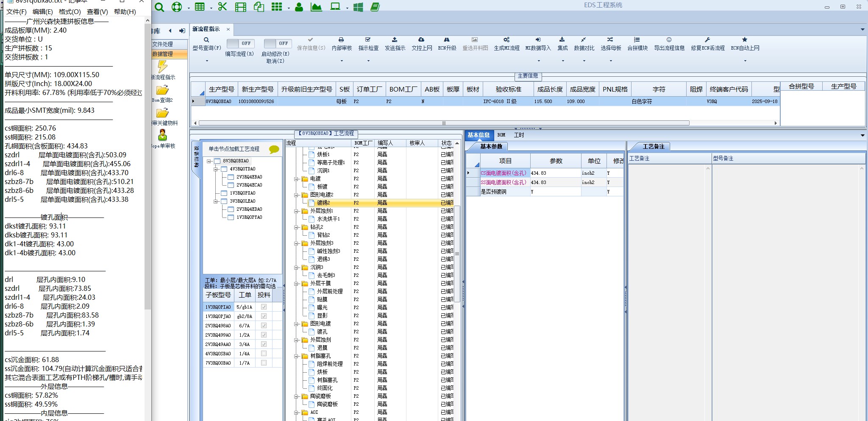Viewport: 868px width, 421px height.
Task: Switch to the BOM tab
Action: click(x=501, y=135)
